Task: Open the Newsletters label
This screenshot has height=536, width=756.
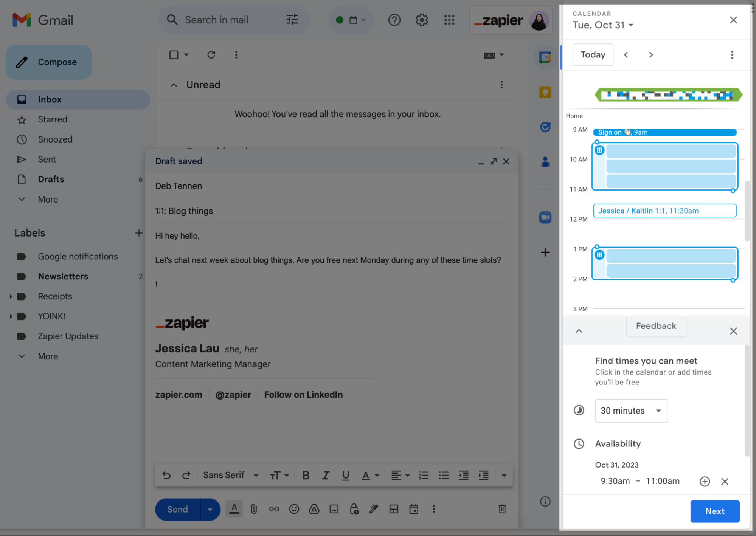Action: point(78,277)
